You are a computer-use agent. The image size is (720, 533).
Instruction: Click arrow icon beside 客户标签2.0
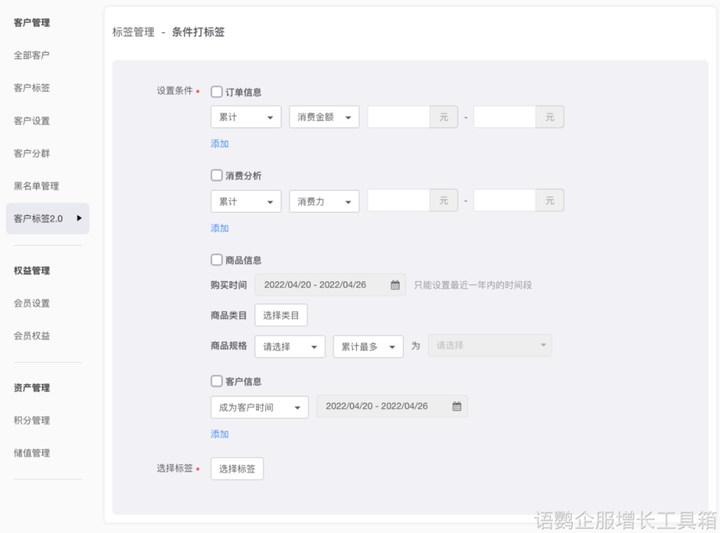79,218
